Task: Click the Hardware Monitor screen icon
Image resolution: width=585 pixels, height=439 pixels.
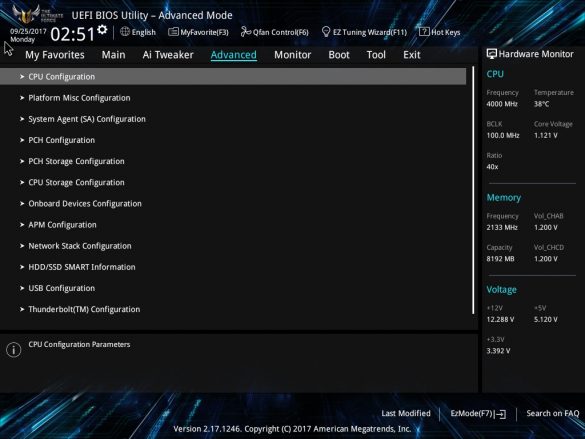Action: coord(492,54)
